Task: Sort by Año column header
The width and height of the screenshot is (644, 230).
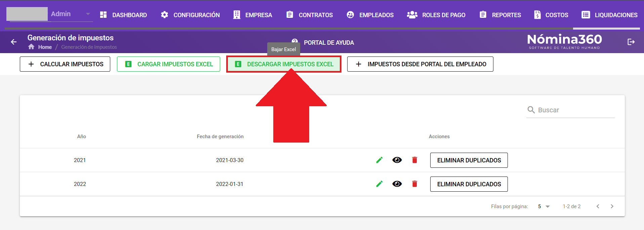Action: pos(82,137)
